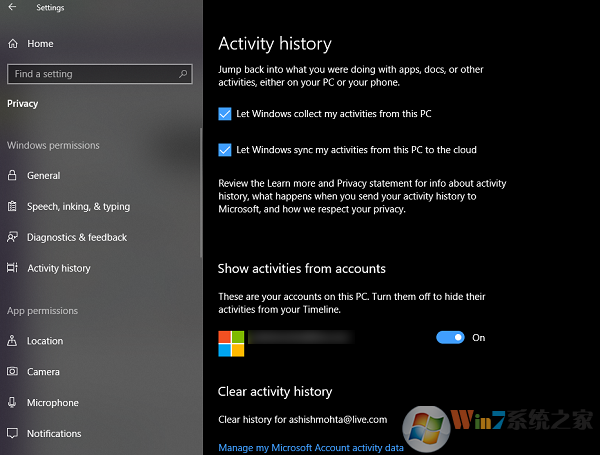Click the General lock icon
Image resolution: width=600 pixels, height=455 pixels.
12,175
